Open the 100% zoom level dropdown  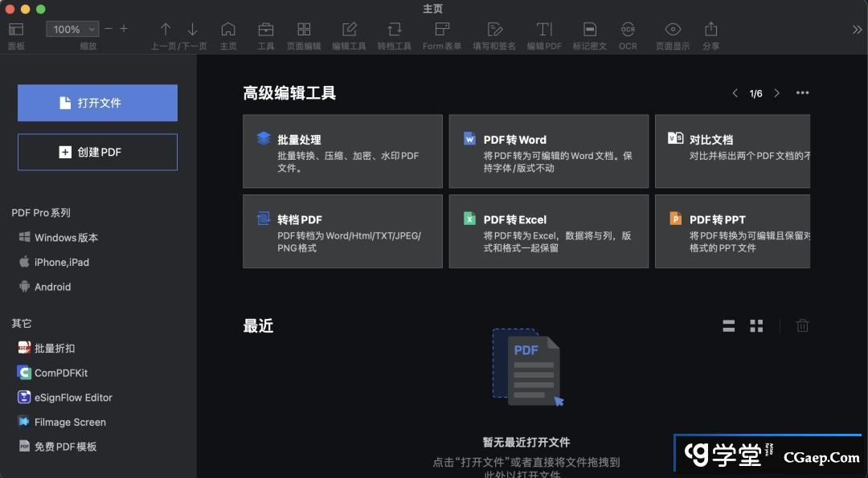(72, 29)
